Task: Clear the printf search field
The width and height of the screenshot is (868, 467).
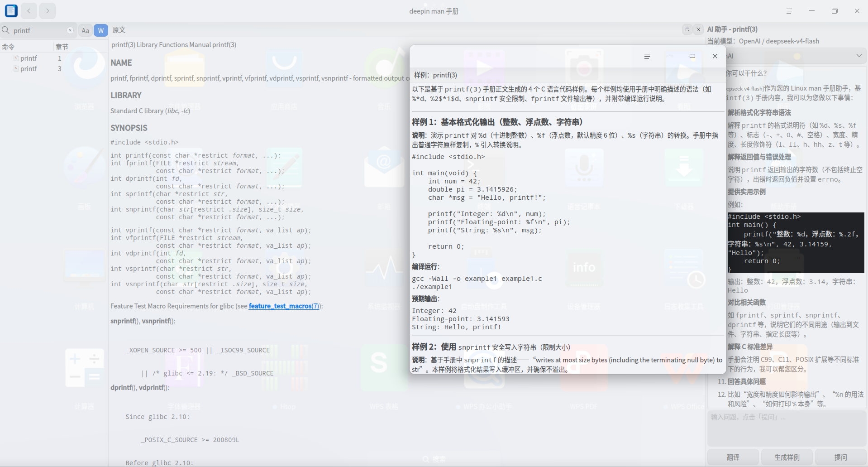Action: click(70, 30)
